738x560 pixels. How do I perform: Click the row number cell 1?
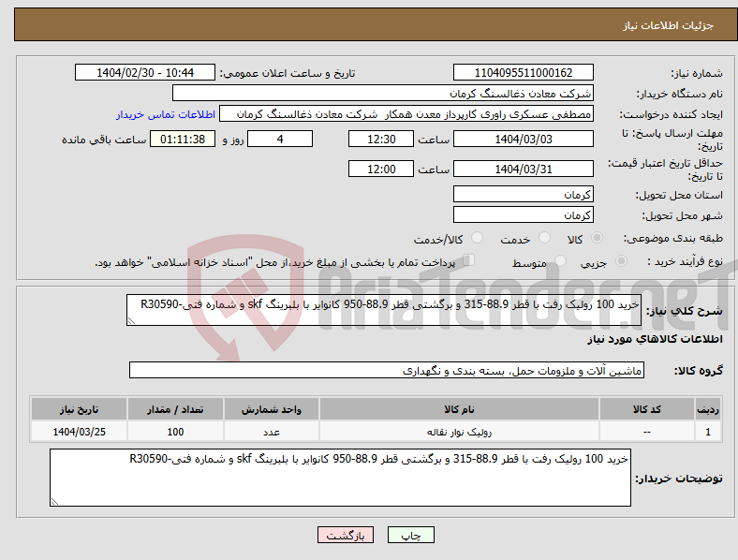(708, 432)
